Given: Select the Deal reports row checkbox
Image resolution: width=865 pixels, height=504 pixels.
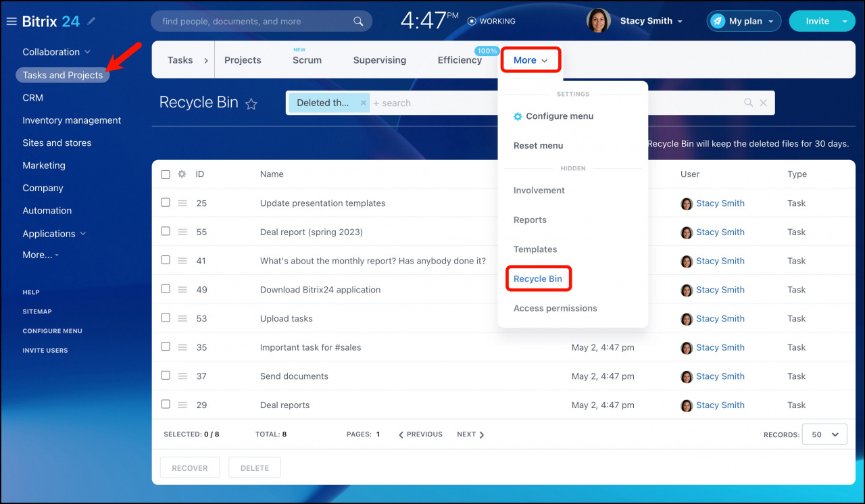Looking at the screenshot, I should point(166,404).
